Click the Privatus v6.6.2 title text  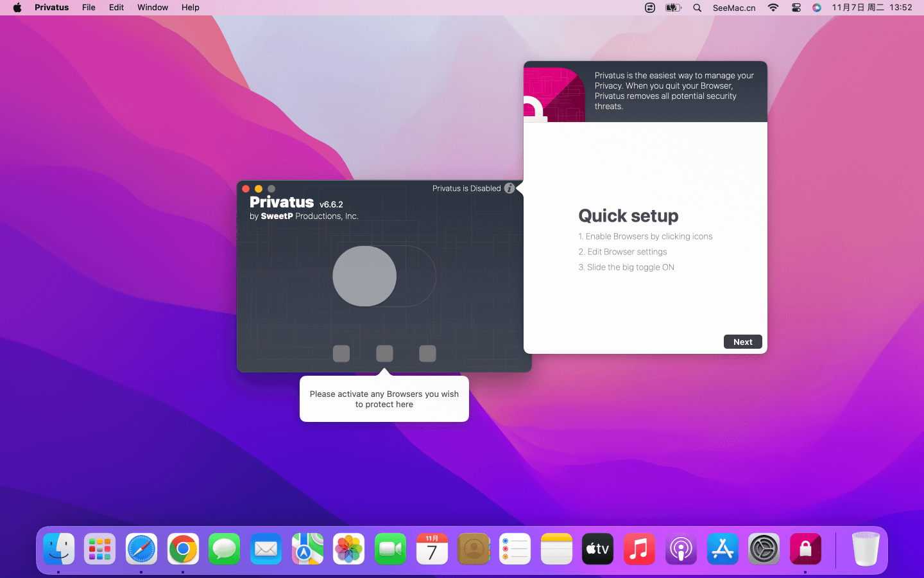pos(296,203)
